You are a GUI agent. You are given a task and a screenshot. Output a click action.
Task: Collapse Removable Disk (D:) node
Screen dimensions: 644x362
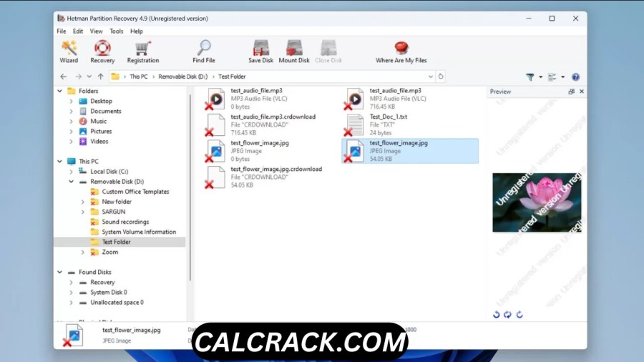click(71, 182)
